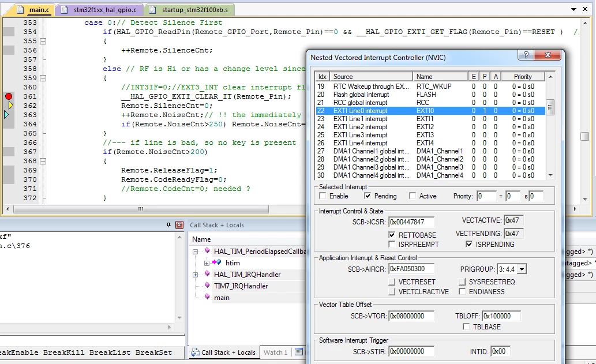
Task: Click the NVIC dialog help question mark button
Action: coord(526,55)
